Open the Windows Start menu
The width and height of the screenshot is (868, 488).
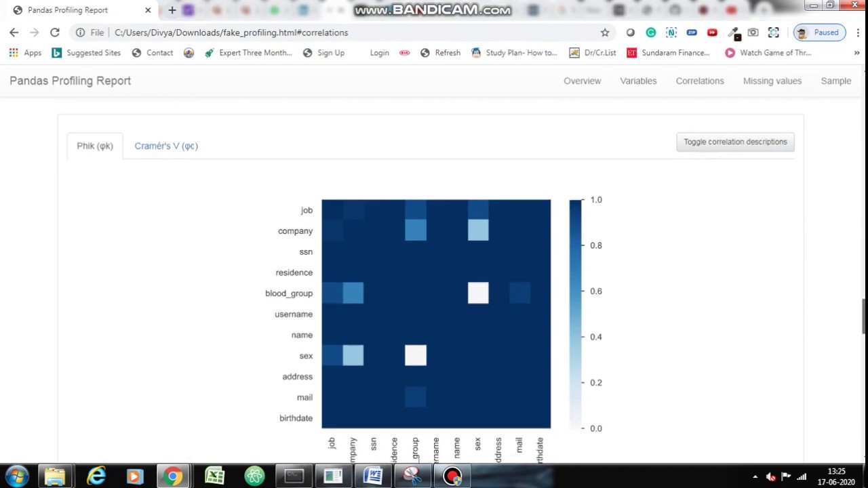[16, 476]
